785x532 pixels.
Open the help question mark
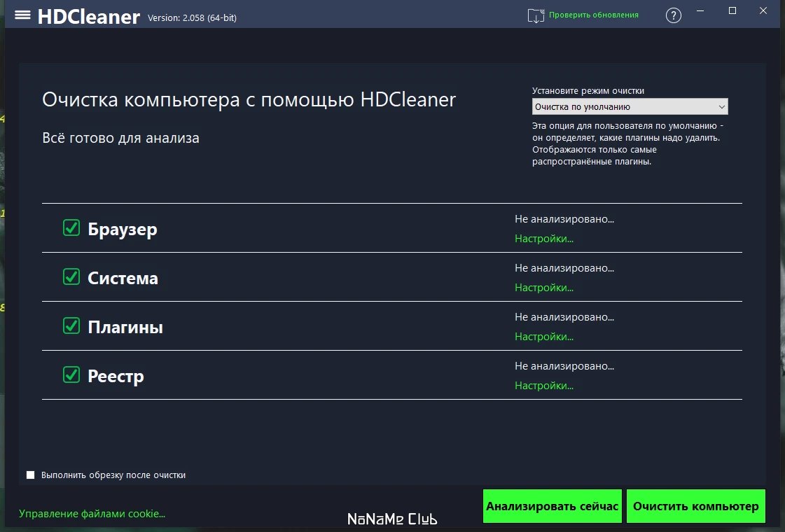pyautogui.click(x=673, y=15)
